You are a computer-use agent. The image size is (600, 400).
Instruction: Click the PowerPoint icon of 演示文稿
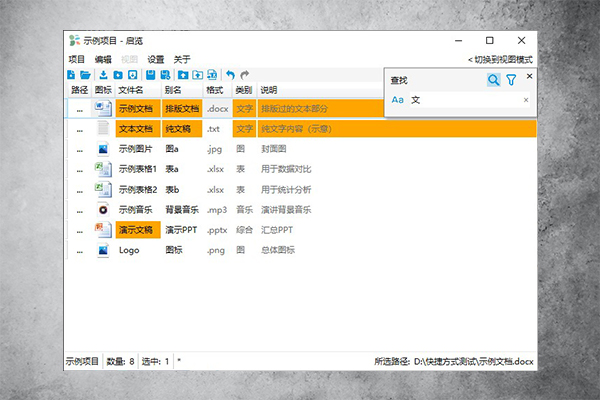(x=103, y=230)
